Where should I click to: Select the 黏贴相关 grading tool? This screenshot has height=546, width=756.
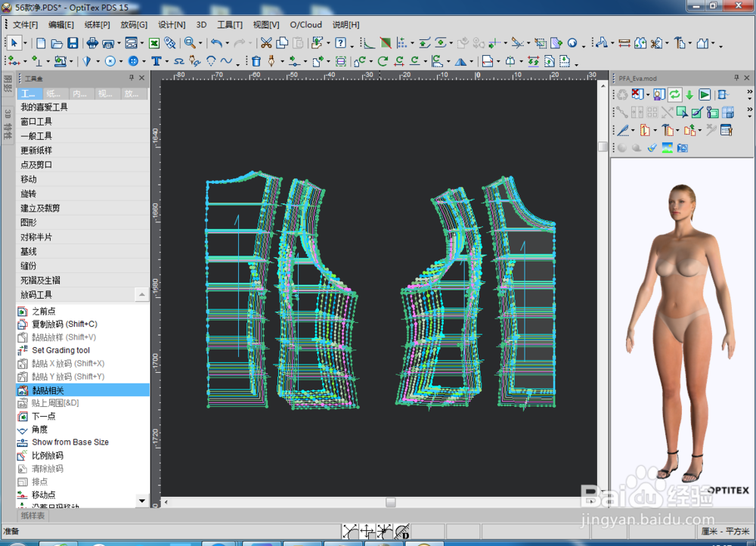82,389
